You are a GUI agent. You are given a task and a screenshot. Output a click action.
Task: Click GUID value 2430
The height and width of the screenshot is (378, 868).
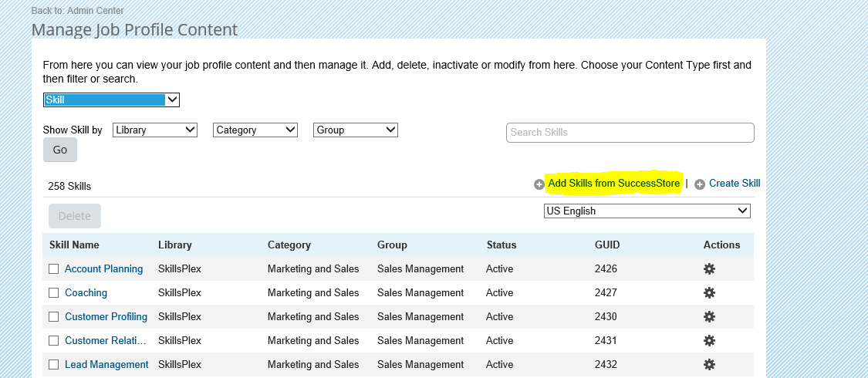606,316
